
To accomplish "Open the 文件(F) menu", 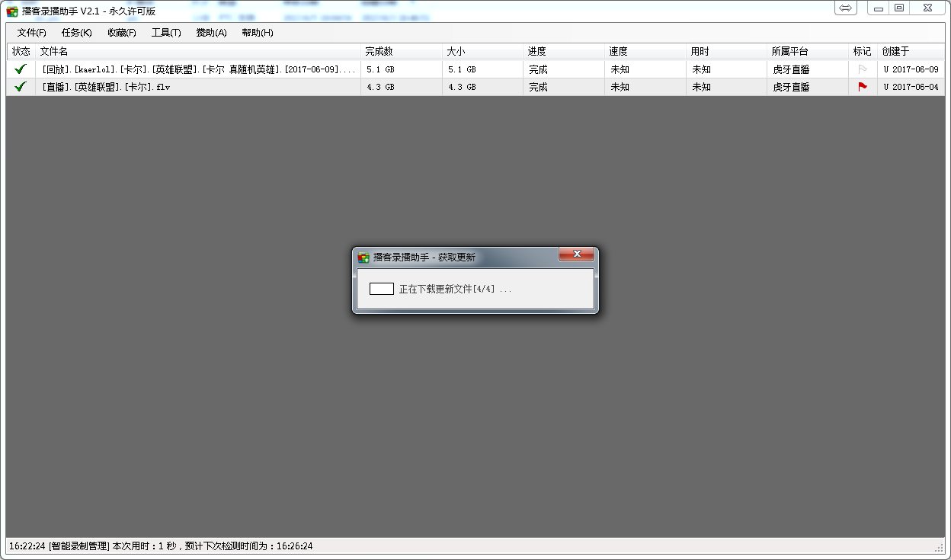I will pyautogui.click(x=31, y=33).
